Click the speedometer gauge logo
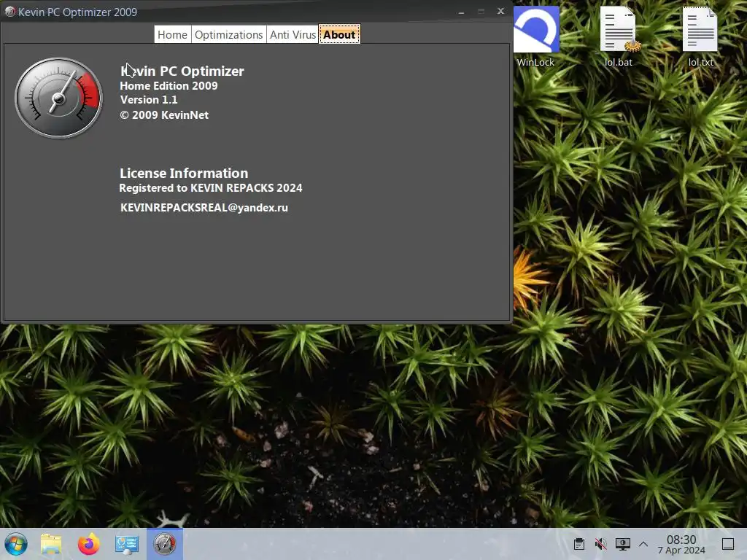Screen dimensions: 747x560 pyautogui.click(x=58, y=98)
